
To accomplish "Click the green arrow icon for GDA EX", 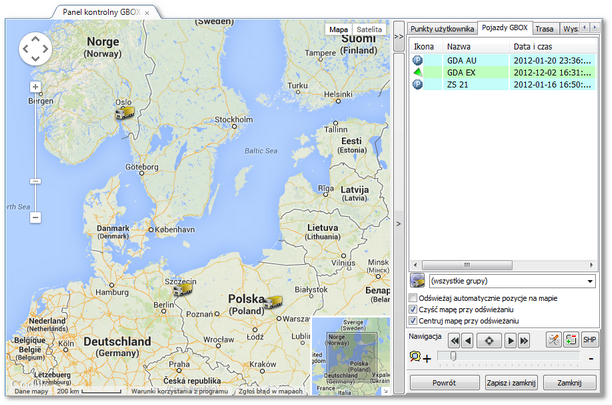I will point(418,72).
